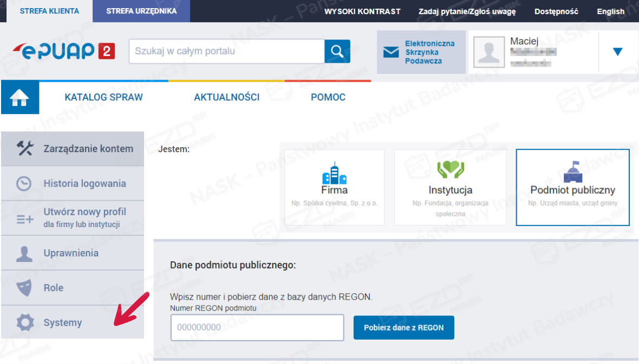Click the Numer REGON input field
Screen dimensions: 639x364
(257, 328)
